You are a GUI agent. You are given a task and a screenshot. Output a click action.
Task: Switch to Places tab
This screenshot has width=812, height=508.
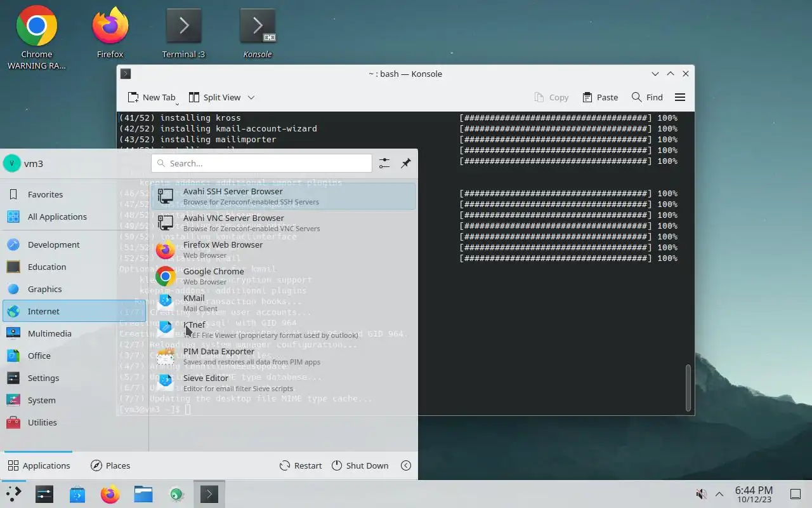click(x=110, y=465)
